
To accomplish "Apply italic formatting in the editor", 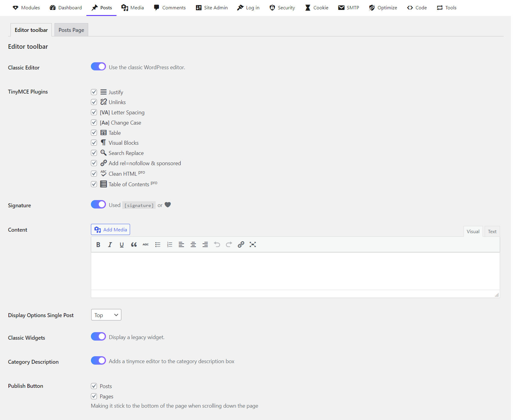I will [x=110, y=245].
